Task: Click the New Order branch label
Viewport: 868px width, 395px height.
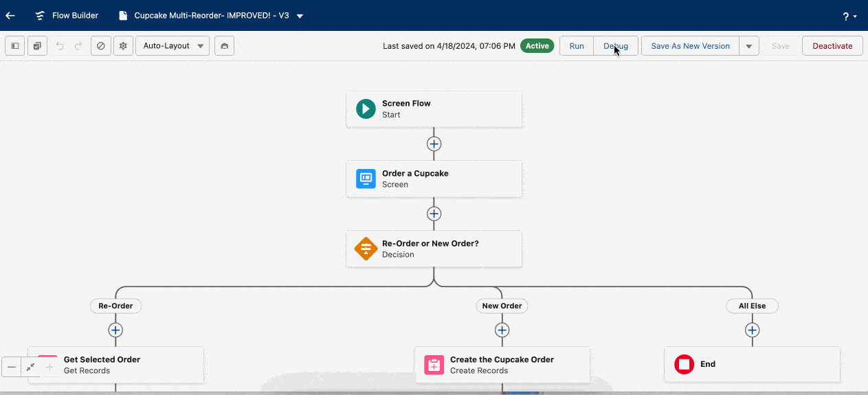Action: pyautogui.click(x=502, y=306)
